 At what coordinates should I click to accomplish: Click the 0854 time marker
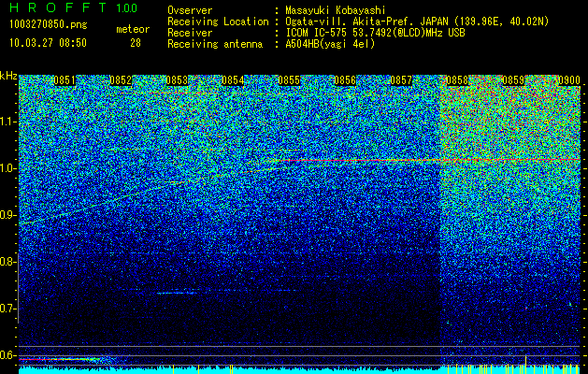(233, 80)
